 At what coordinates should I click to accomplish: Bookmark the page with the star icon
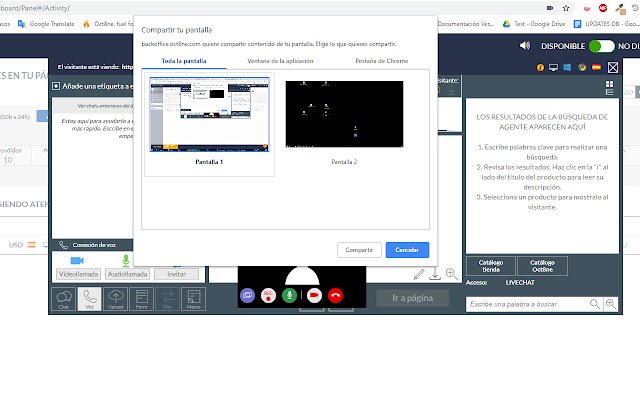click(x=566, y=8)
